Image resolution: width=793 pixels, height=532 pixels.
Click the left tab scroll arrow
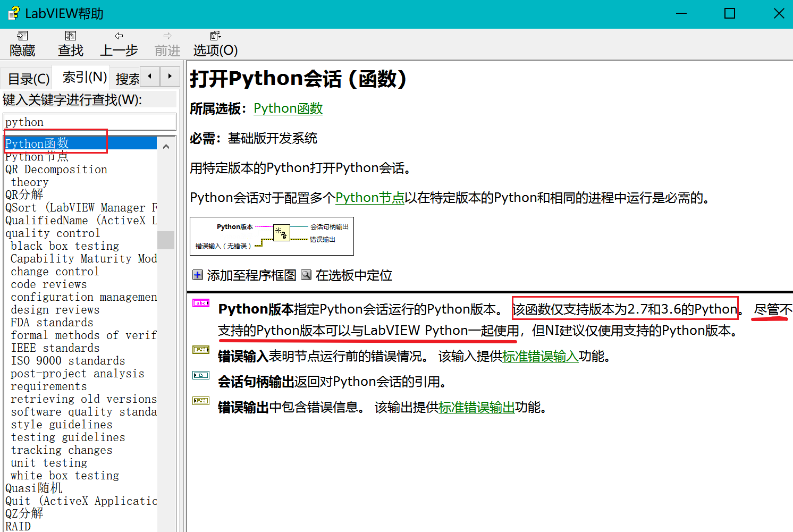(150, 76)
